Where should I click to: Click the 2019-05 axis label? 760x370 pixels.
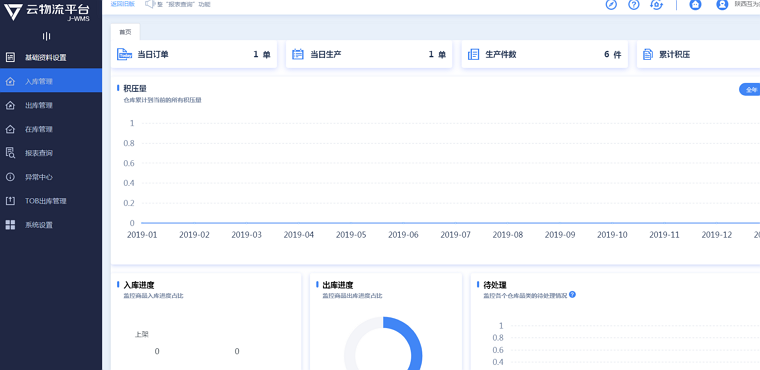point(351,235)
